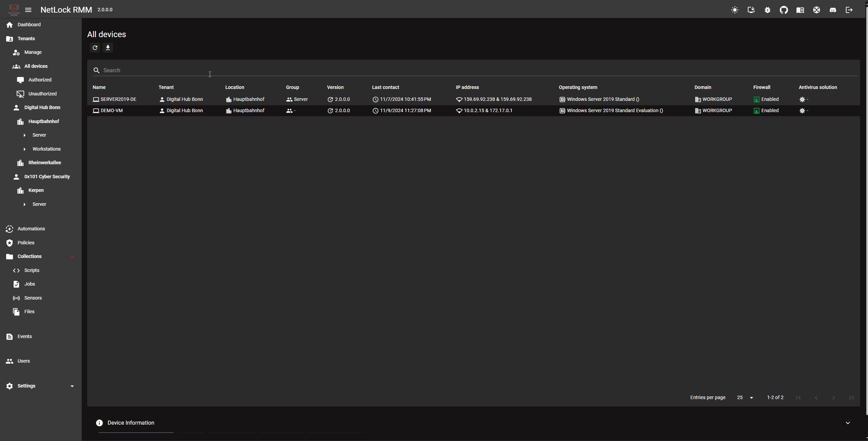The image size is (868, 441).
Task: Click the export download table button
Action: (108, 48)
